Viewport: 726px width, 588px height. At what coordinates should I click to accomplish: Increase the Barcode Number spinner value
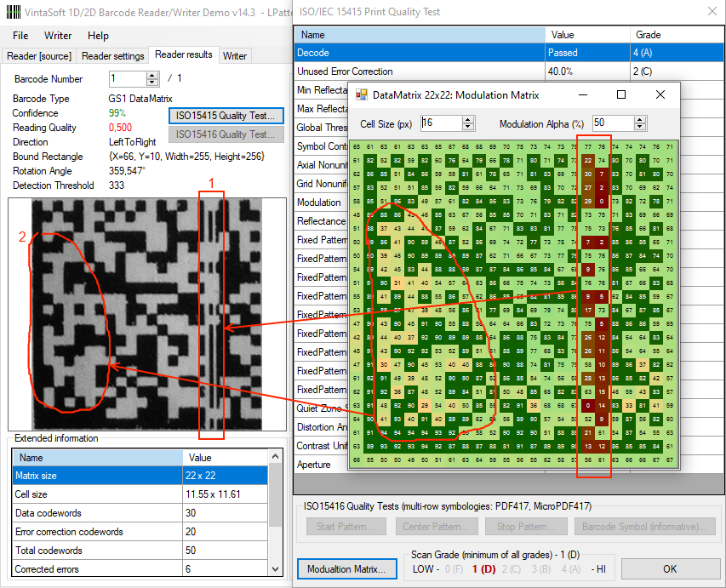point(152,75)
